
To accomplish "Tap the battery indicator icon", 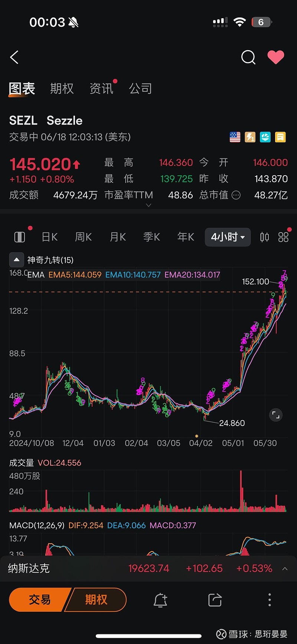I will 262,22.
